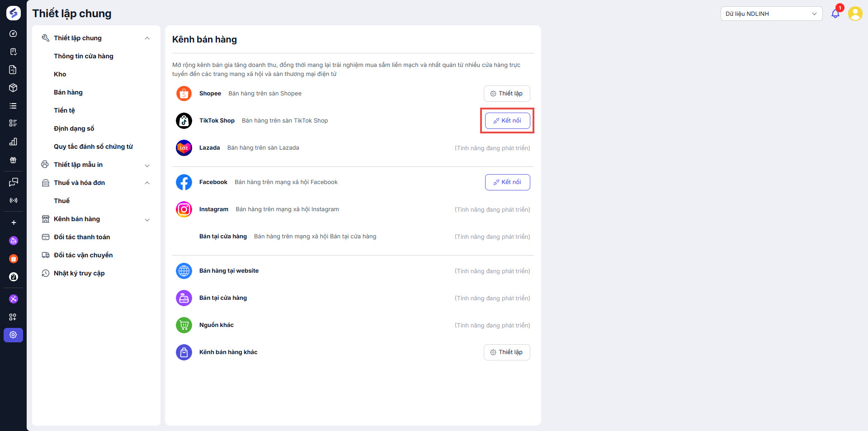868x431 pixels.
Task: Open the Dữ liệu NDLINH dropdown
Action: pos(771,14)
